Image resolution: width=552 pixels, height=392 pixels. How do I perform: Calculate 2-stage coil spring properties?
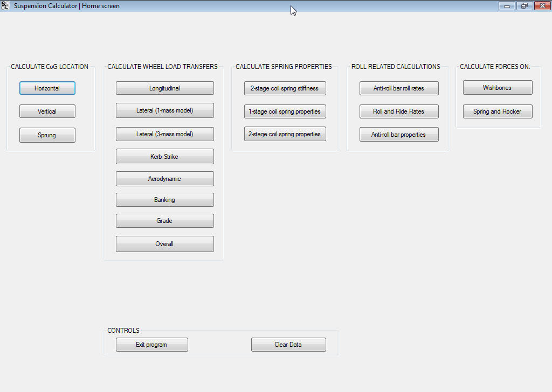[x=285, y=134]
